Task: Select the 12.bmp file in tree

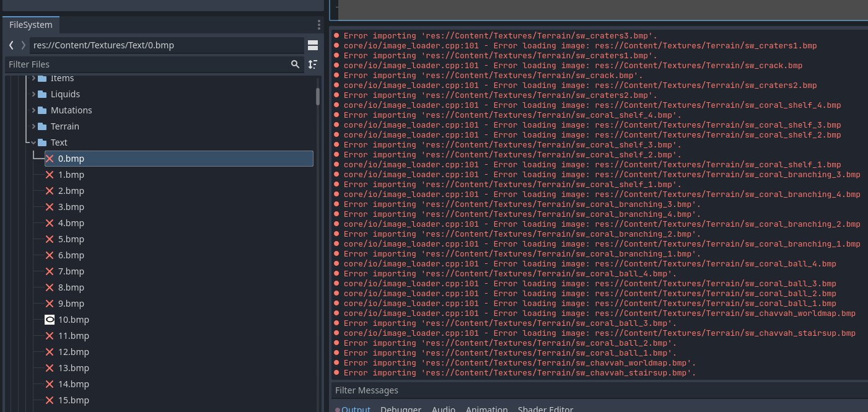Action: 73,352
